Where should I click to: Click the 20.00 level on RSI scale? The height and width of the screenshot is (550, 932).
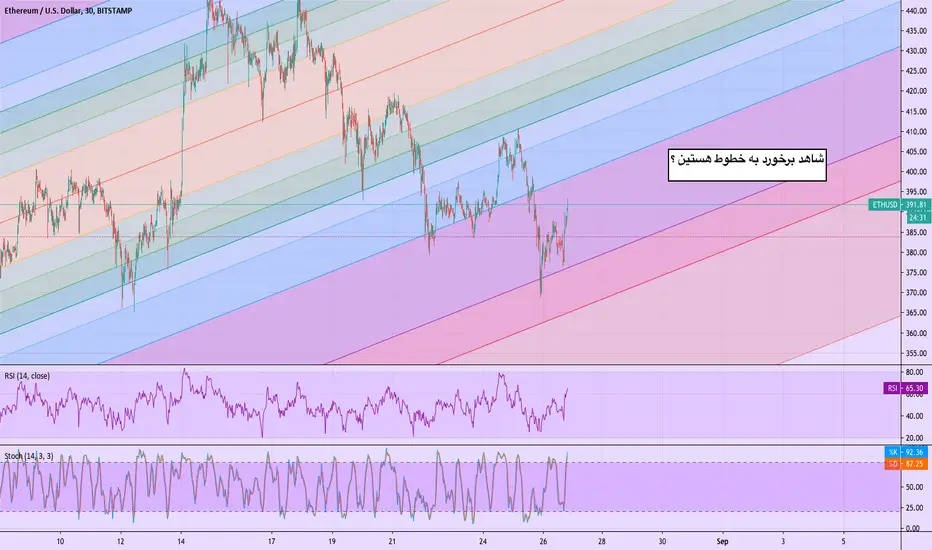click(915, 438)
